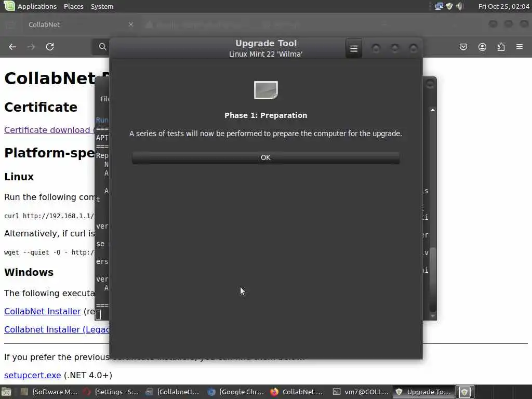The width and height of the screenshot is (532, 399).
Task: Open the Firefox extensions puzzle icon
Action: (501, 47)
